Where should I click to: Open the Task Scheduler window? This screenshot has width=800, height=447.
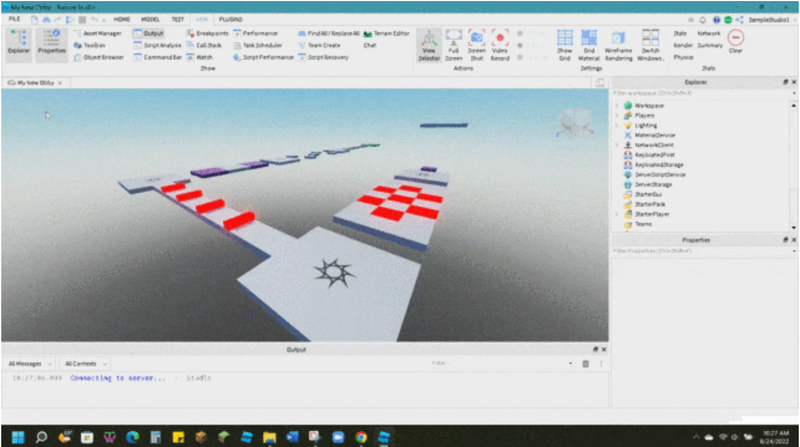(258, 45)
